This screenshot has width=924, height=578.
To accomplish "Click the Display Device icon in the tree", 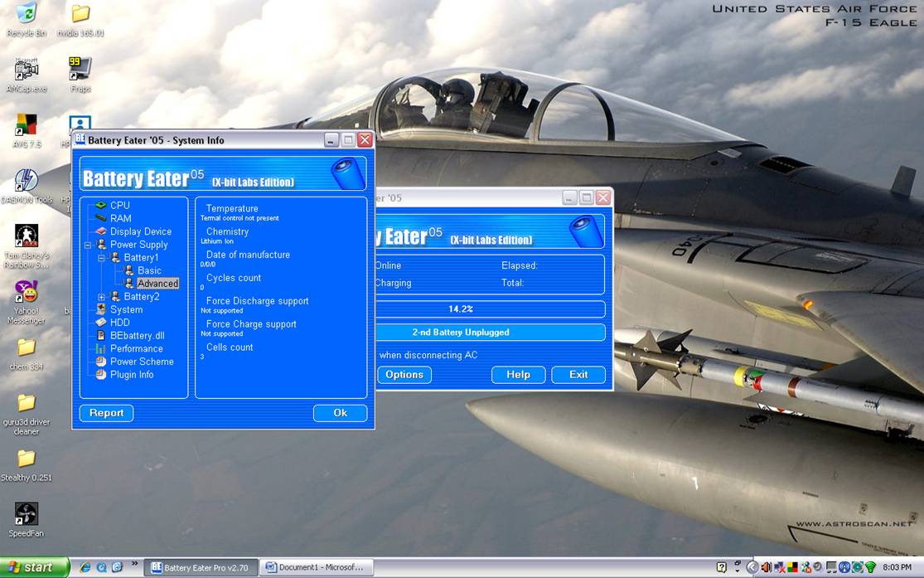I will click(101, 231).
